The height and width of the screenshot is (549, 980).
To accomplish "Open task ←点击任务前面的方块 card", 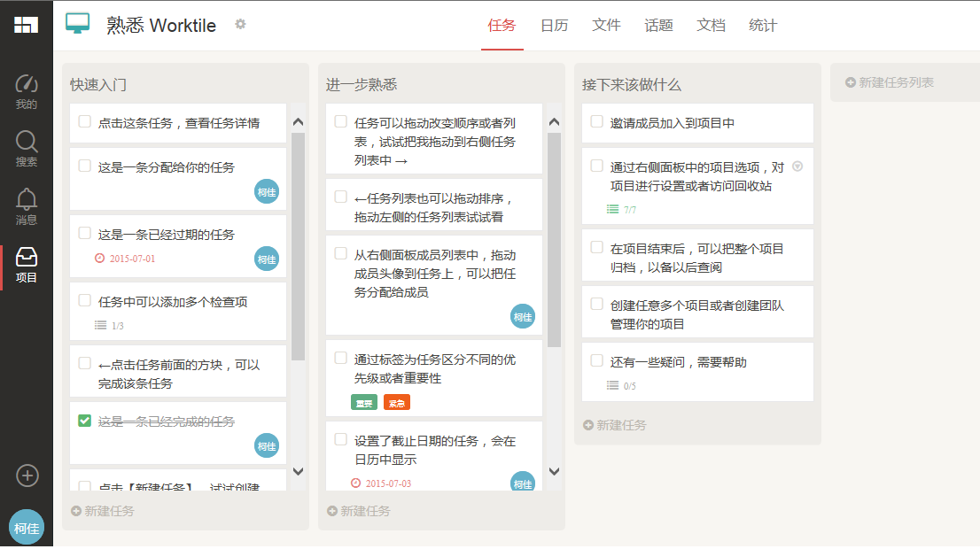I will (x=178, y=371).
